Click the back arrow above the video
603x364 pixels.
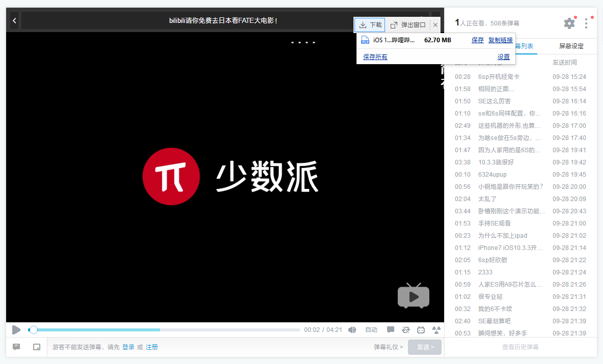pyautogui.click(x=14, y=21)
